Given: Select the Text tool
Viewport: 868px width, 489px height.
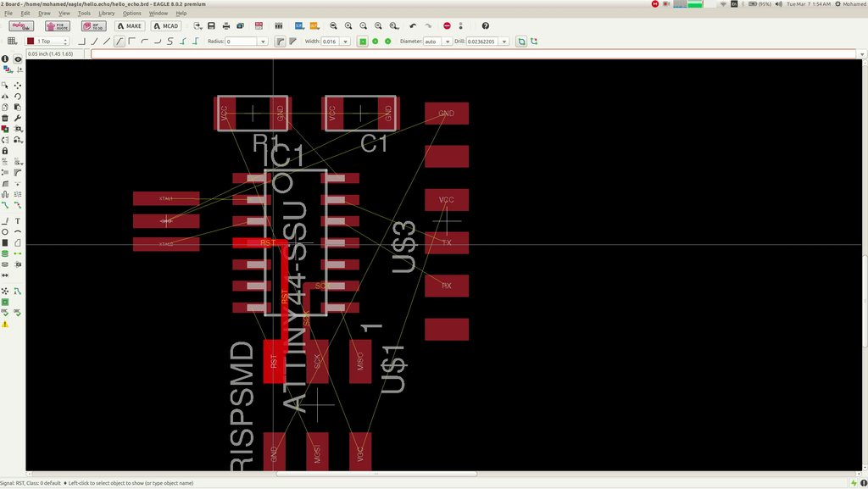Looking at the screenshot, I should 18,220.
